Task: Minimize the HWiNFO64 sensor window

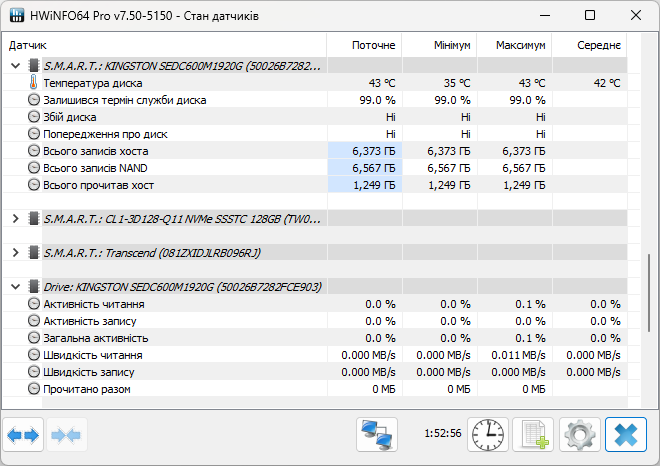Action: click(545, 16)
